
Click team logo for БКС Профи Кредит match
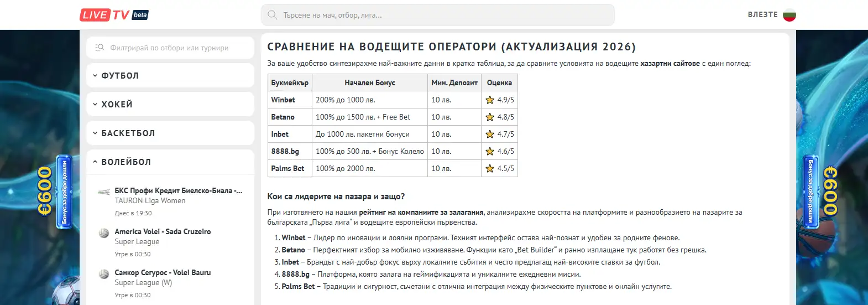pyautogui.click(x=104, y=192)
